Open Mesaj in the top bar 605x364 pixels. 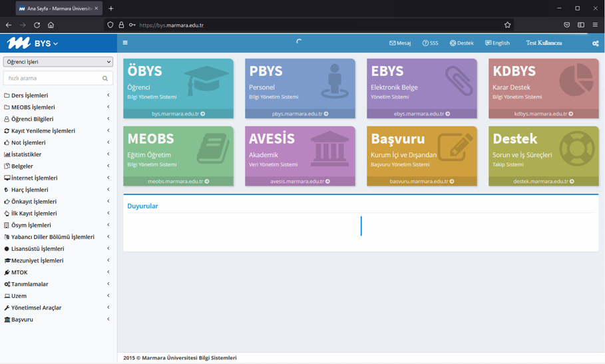pos(400,43)
